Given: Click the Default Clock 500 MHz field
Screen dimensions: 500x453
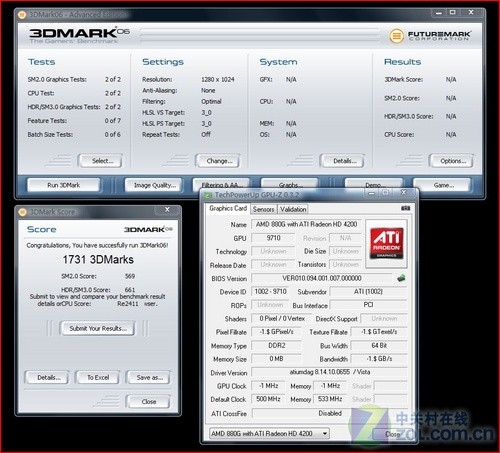Looking at the screenshot, I should coord(268,399).
